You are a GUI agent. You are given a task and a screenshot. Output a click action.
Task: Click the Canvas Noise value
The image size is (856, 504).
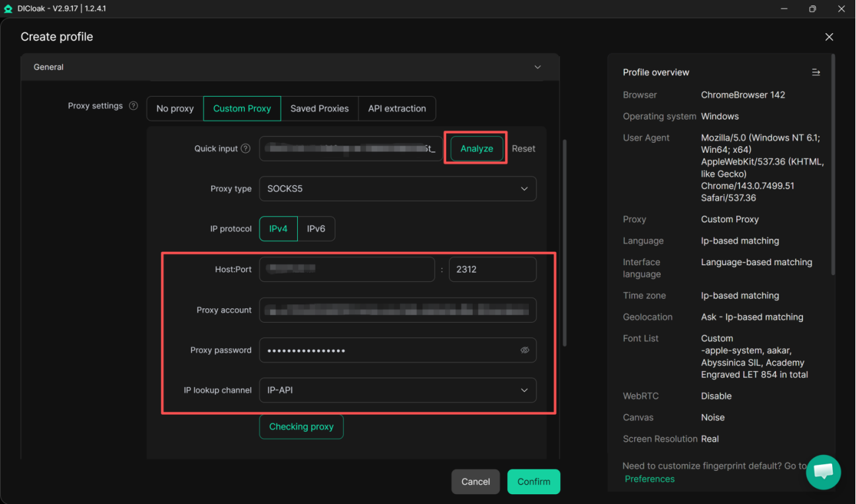[x=713, y=417]
